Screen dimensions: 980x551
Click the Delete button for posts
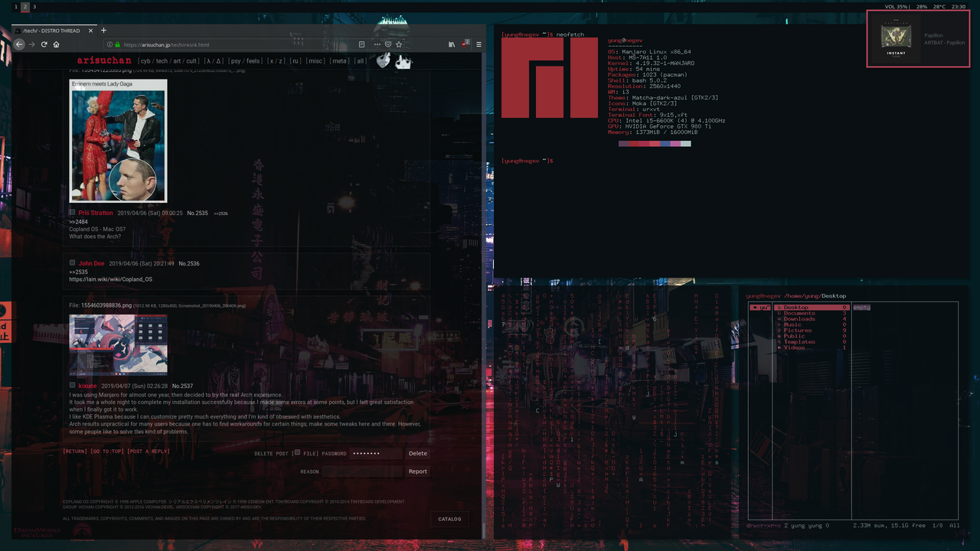(x=418, y=453)
